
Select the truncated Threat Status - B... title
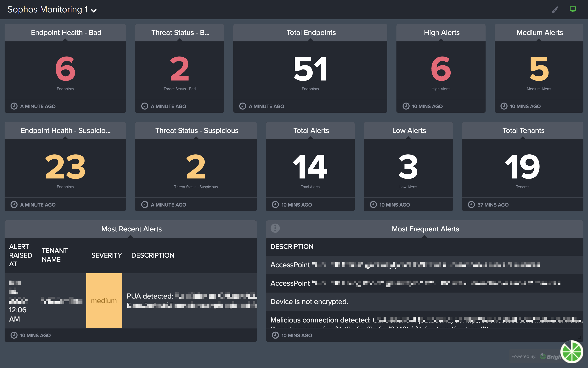pos(180,33)
